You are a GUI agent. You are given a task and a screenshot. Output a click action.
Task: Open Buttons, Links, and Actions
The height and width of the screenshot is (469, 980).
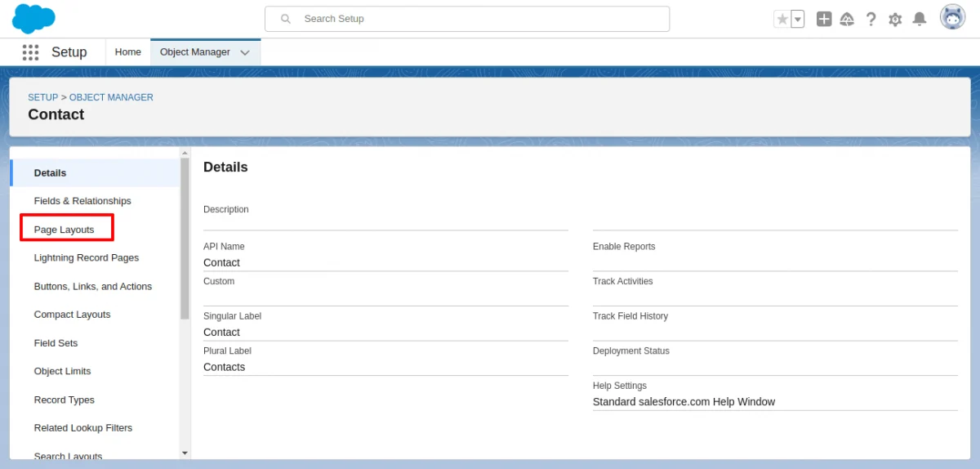(93, 287)
